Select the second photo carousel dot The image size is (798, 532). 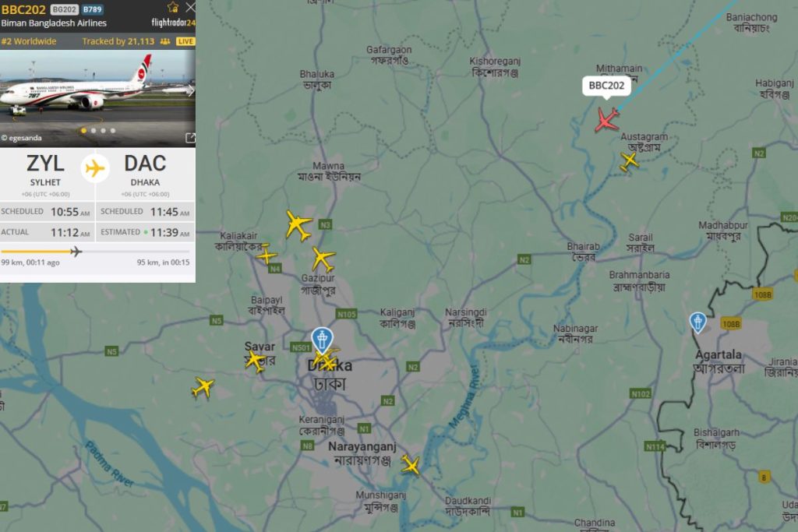pos(94,131)
